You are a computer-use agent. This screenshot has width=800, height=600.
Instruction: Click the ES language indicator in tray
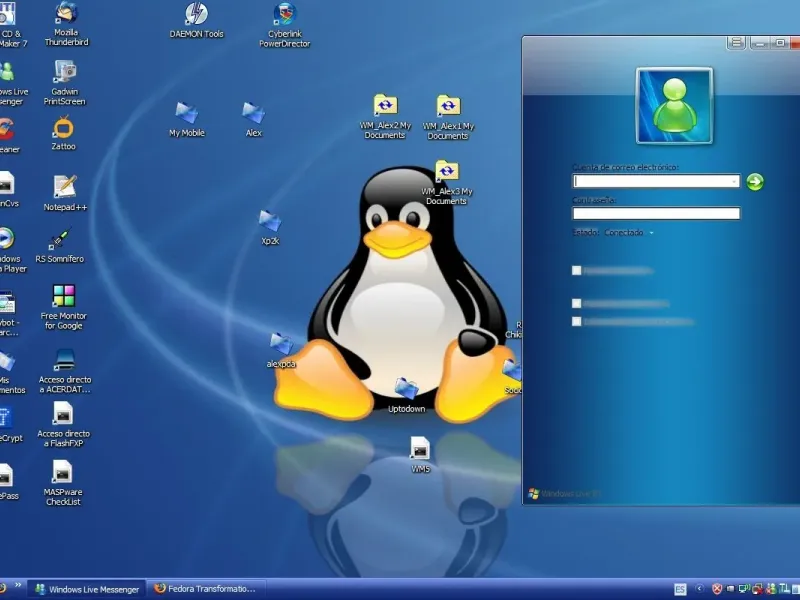[680, 589]
